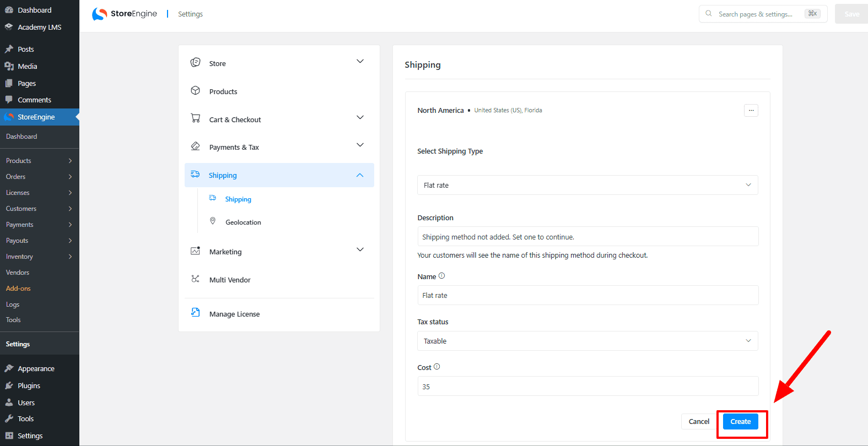Click the Geolocation pin icon
Viewport: 868px width, 446px height.
[213, 221]
